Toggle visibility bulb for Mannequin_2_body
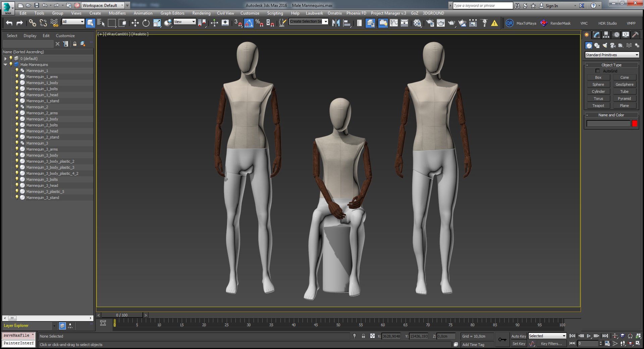 coord(17,119)
